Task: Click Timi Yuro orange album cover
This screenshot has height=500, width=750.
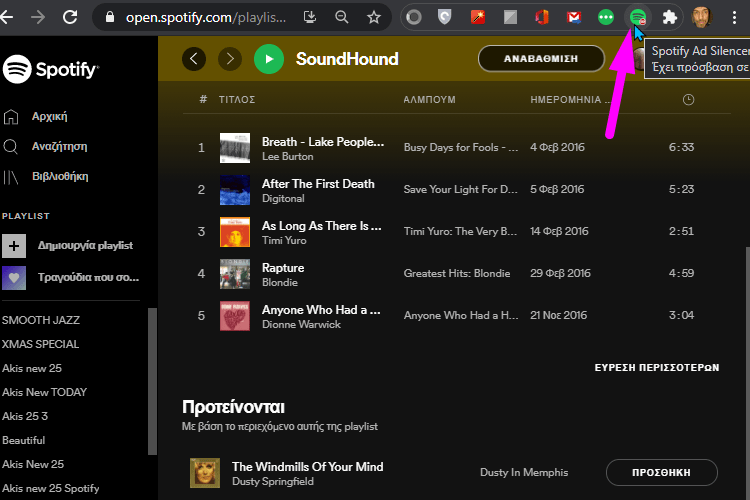Action: coord(235,232)
